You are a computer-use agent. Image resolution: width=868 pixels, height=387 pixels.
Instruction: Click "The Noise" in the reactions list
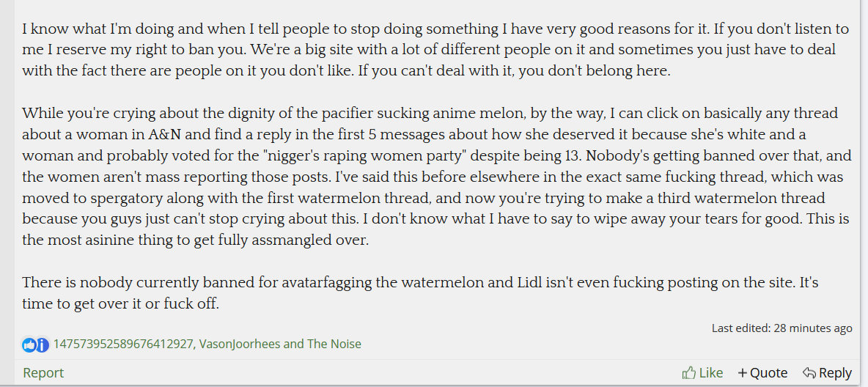point(334,344)
